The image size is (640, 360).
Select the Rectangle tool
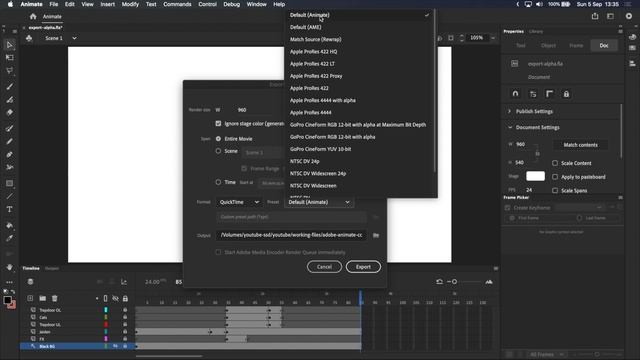coord(9,183)
